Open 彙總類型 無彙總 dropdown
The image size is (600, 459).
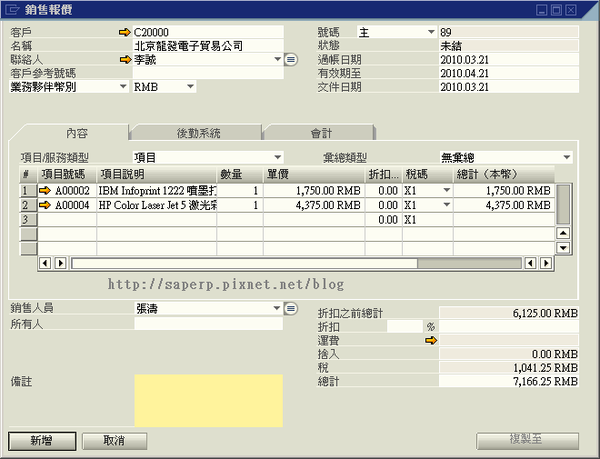click(x=567, y=157)
